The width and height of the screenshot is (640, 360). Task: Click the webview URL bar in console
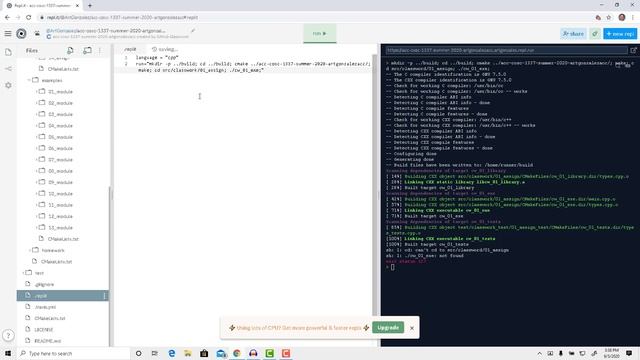[x=507, y=50]
